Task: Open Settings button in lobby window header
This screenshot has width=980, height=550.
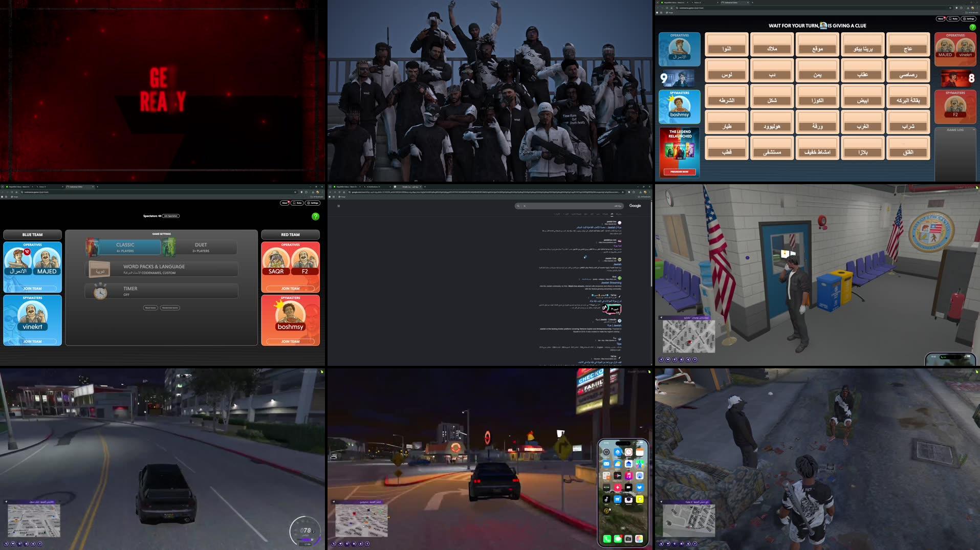Action: click(x=312, y=203)
